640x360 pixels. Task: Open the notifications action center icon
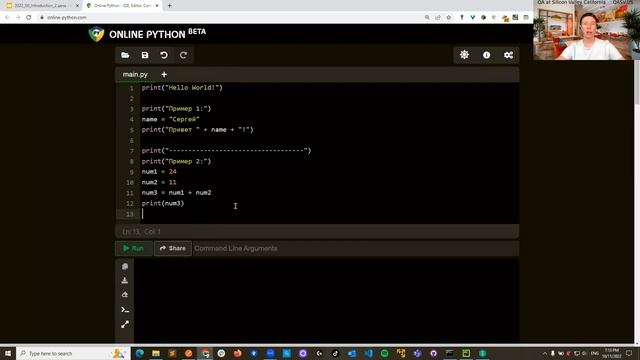click(x=629, y=353)
